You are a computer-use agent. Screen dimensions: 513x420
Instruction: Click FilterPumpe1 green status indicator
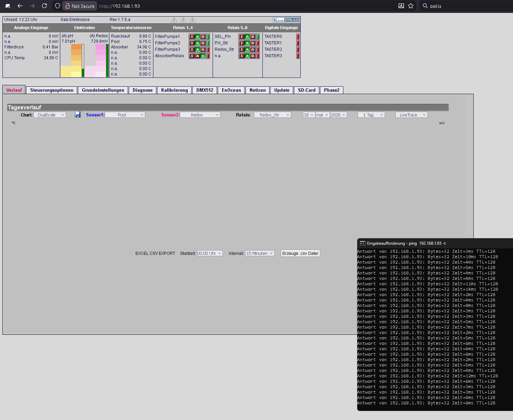pyautogui.click(x=208, y=37)
